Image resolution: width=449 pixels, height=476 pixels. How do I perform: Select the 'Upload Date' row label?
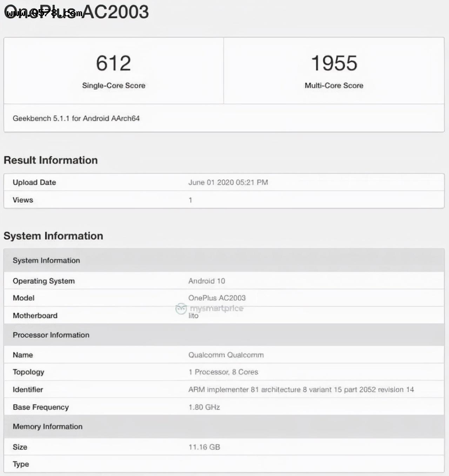tap(34, 182)
